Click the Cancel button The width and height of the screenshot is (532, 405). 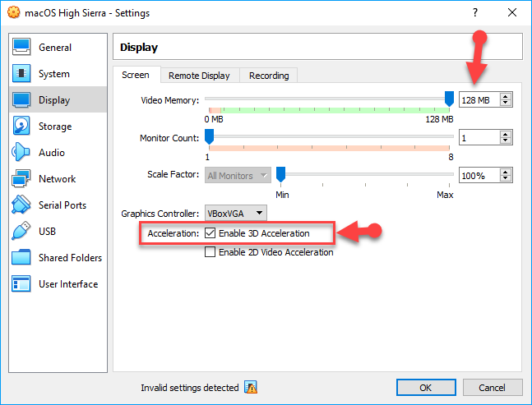click(492, 388)
